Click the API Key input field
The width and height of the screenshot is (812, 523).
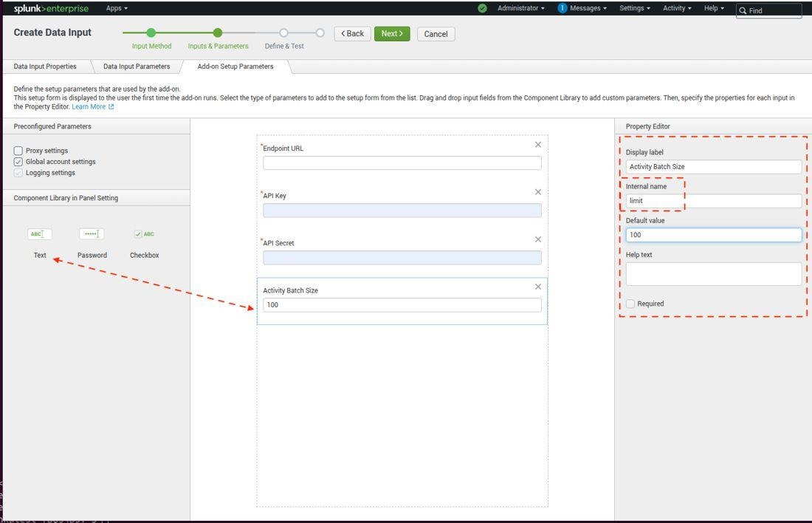[402, 211]
